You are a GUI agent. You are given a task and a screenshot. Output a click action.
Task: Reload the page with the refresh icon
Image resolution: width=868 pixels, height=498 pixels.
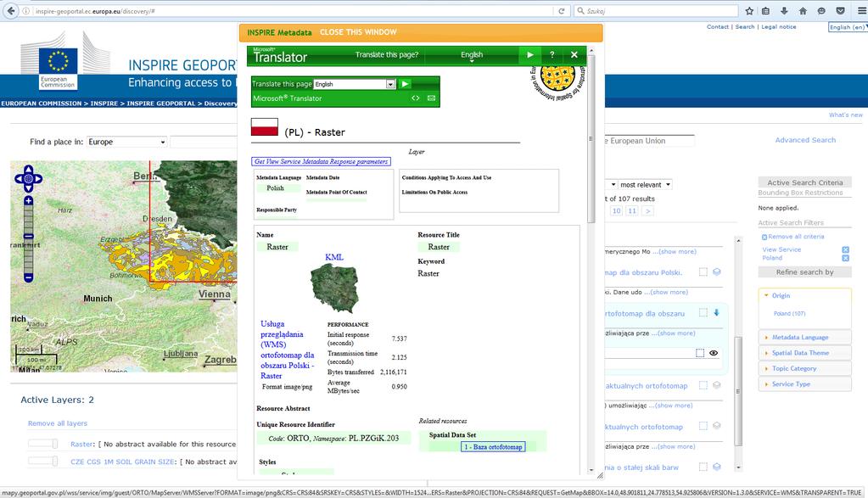[562, 10]
